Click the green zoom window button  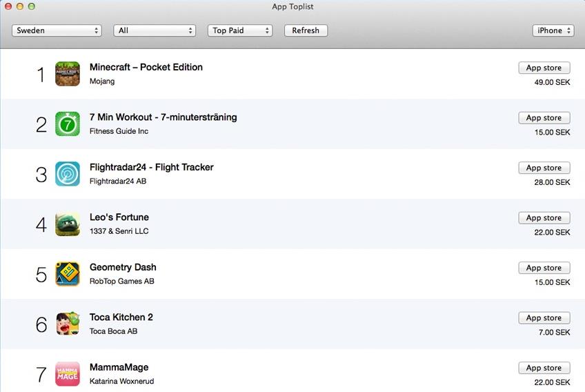point(32,6)
